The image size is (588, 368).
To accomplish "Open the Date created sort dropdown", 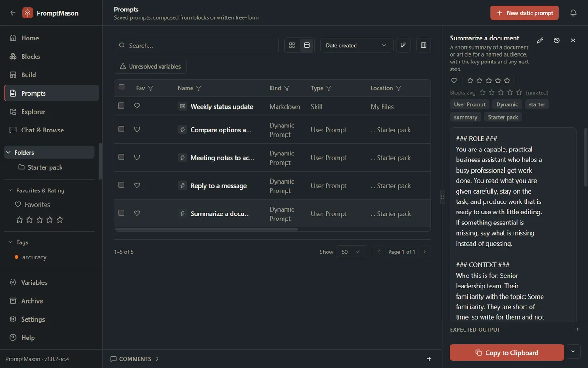I will click(356, 45).
